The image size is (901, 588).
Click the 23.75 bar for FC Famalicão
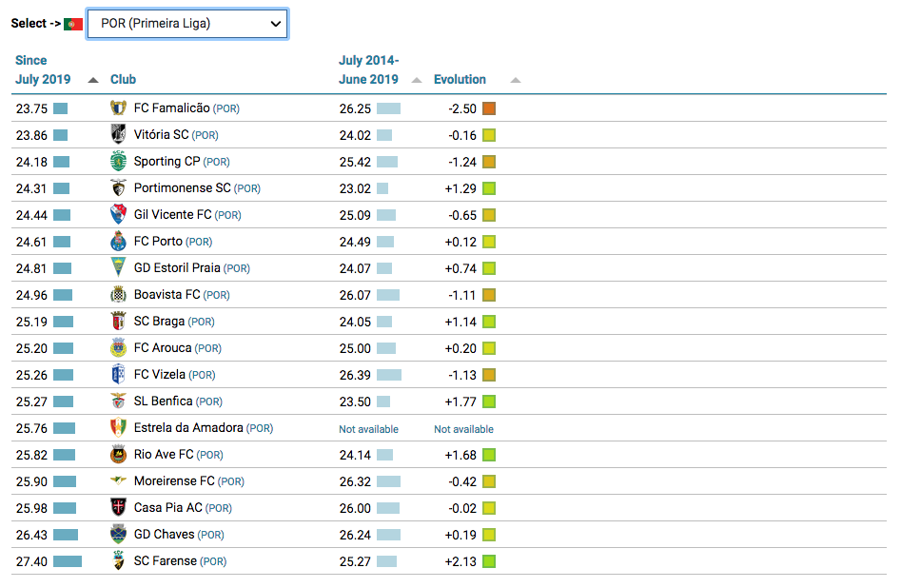(x=60, y=108)
